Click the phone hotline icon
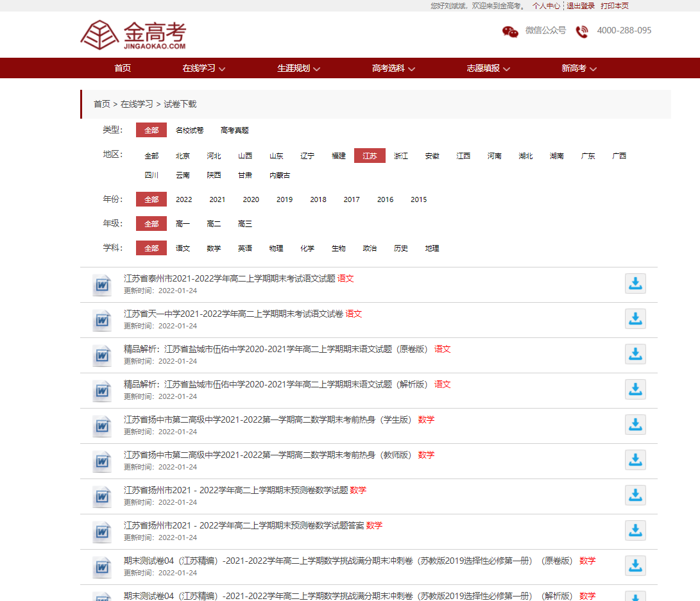 tap(582, 31)
